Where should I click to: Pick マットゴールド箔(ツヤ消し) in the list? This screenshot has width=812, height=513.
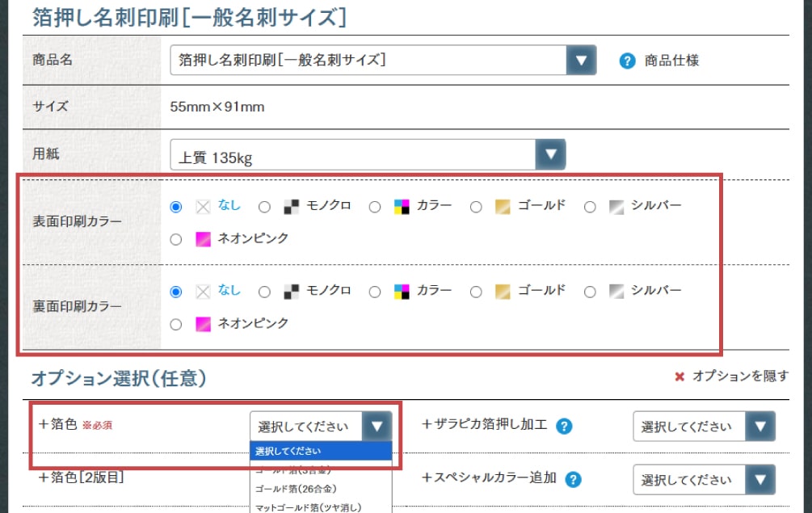tap(308, 507)
